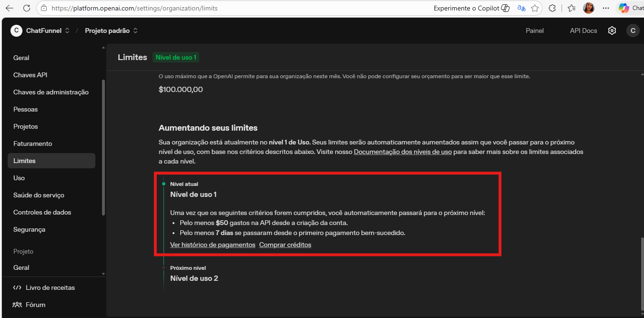Viewport: 644px width, 318px height.
Task: Open the Favorites list icon
Action: (x=572, y=8)
